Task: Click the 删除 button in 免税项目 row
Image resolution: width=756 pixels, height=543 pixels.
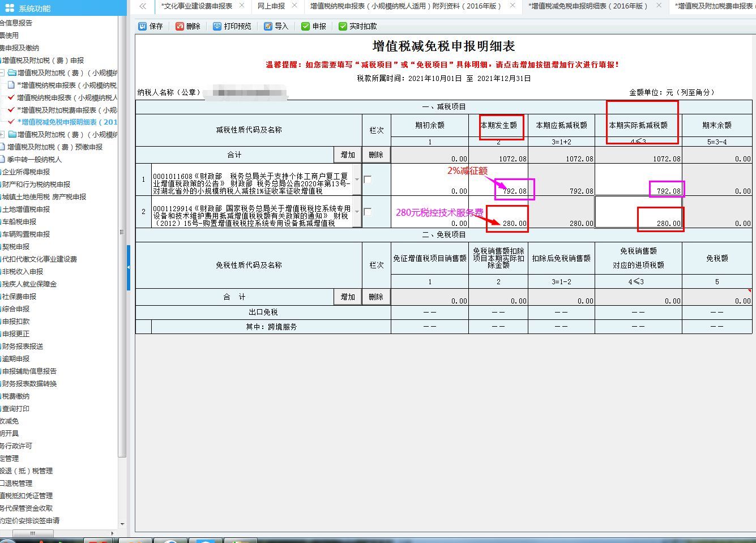Action: coord(376,296)
